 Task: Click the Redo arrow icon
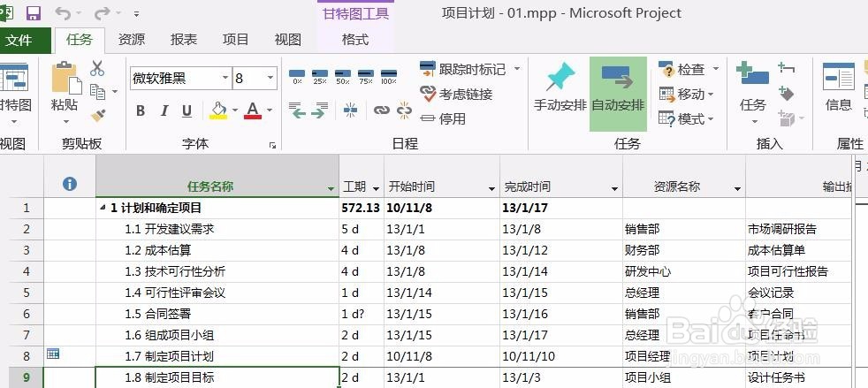[x=102, y=12]
